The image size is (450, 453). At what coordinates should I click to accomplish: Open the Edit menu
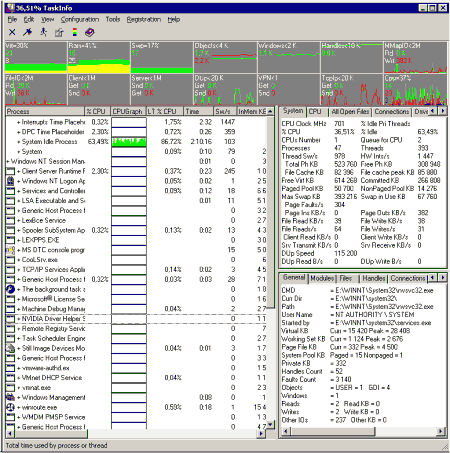(29, 20)
